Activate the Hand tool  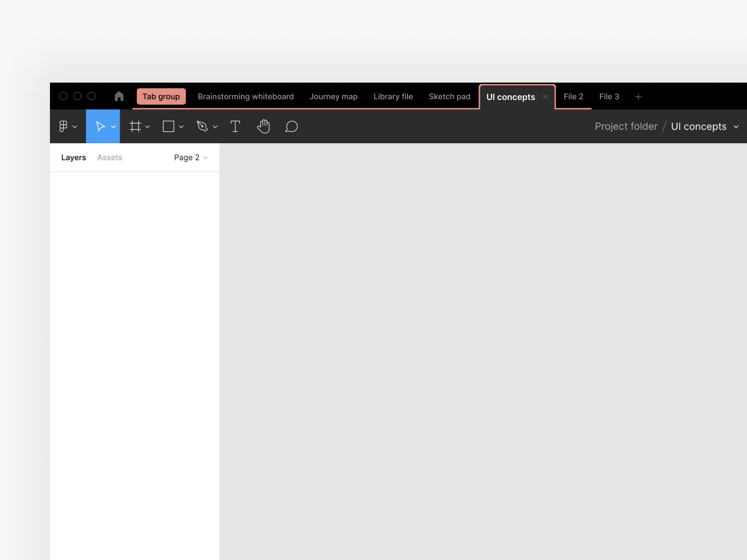(x=263, y=126)
